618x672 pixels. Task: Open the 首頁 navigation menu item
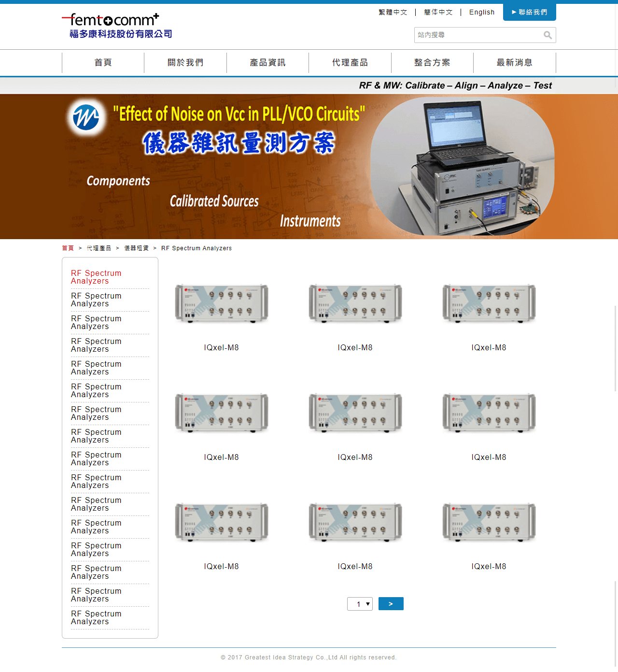[103, 62]
